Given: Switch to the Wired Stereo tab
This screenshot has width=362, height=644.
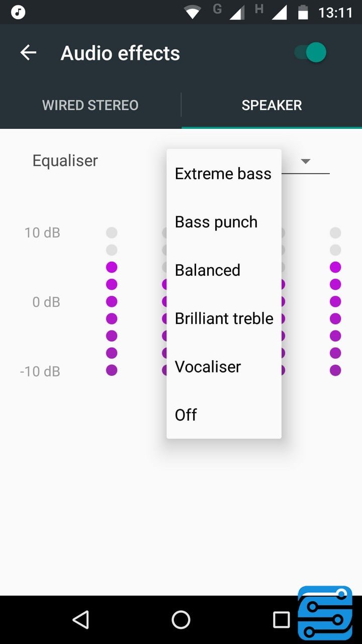Looking at the screenshot, I should pos(90,105).
